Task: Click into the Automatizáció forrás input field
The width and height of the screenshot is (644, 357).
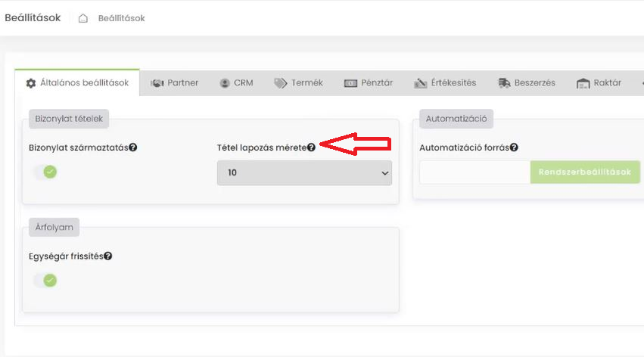Action: point(474,172)
